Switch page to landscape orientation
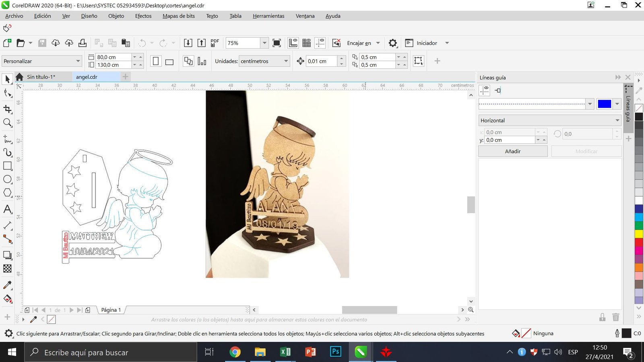 (x=169, y=62)
